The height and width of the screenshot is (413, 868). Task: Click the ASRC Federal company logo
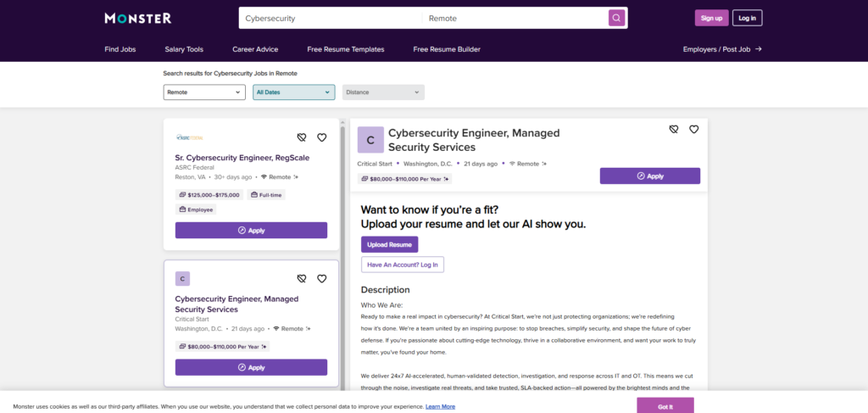click(189, 137)
